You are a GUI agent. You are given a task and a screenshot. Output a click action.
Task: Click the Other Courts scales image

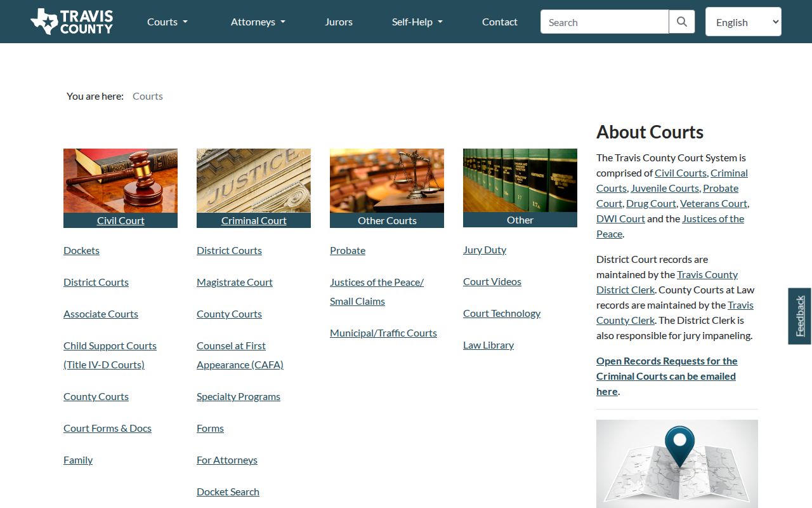[387, 180]
